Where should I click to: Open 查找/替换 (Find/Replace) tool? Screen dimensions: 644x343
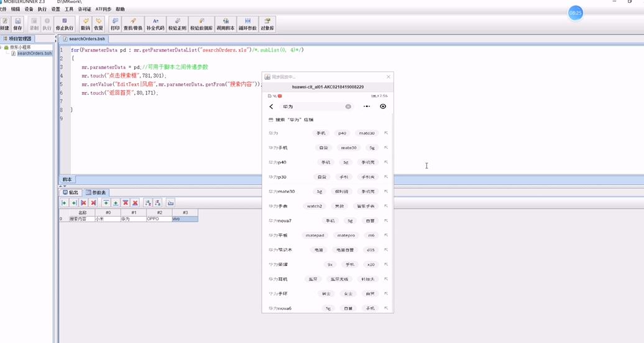(x=132, y=24)
